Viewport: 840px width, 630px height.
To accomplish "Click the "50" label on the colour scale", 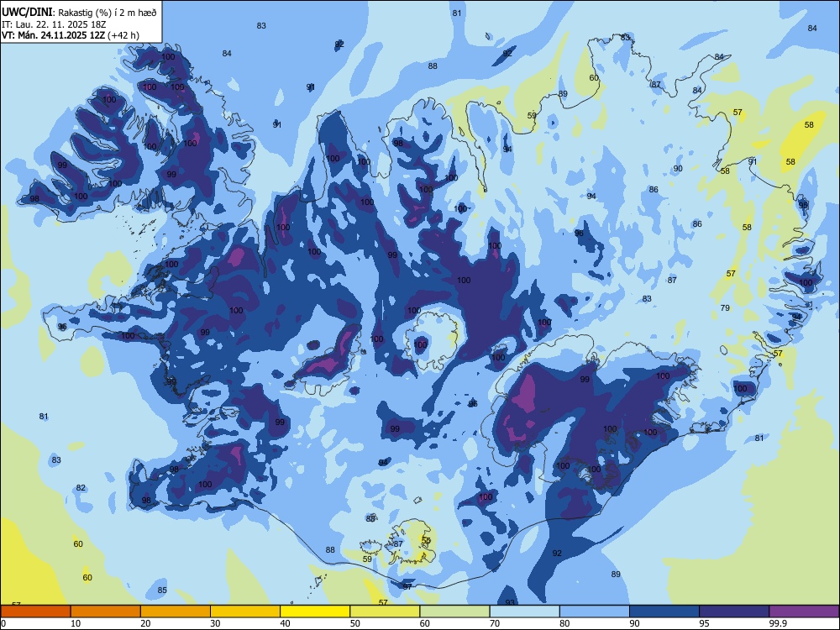I will pos(355,623).
